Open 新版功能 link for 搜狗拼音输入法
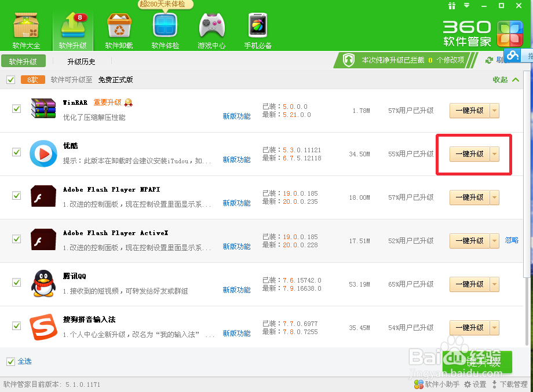Image resolution: width=533 pixels, height=392 pixels. [x=236, y=334]
